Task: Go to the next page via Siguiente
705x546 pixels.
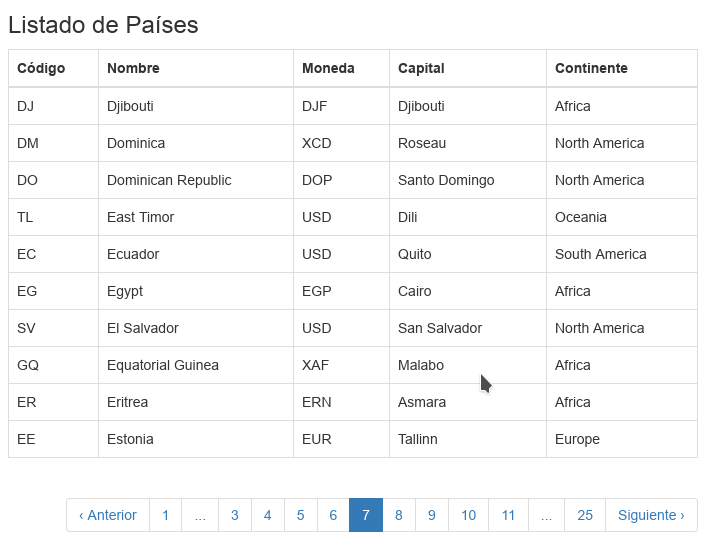Action: click(x=651, y=515)
